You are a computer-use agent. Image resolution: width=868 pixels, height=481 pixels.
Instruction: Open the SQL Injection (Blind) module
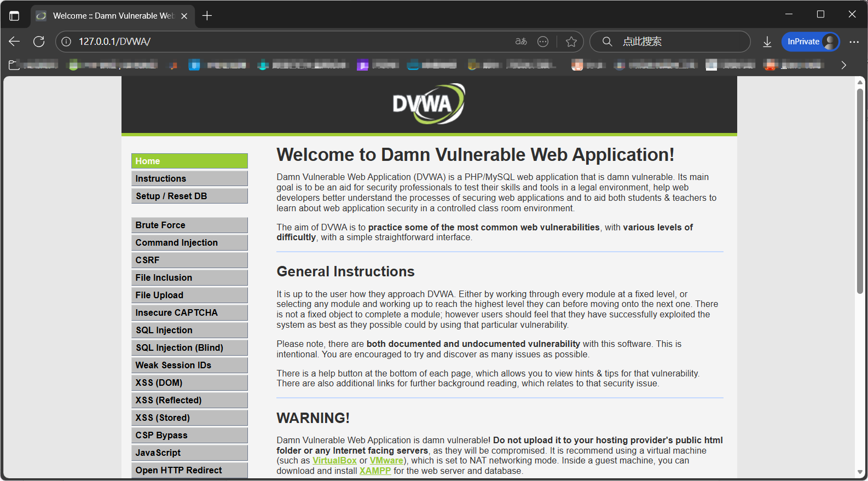click(x=189, y=347)
